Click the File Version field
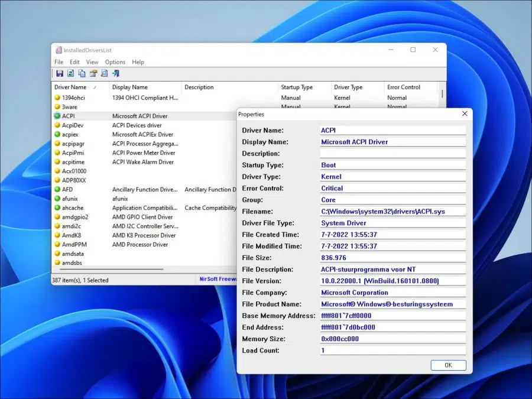The image size is (532, 399). coord(393,281)
